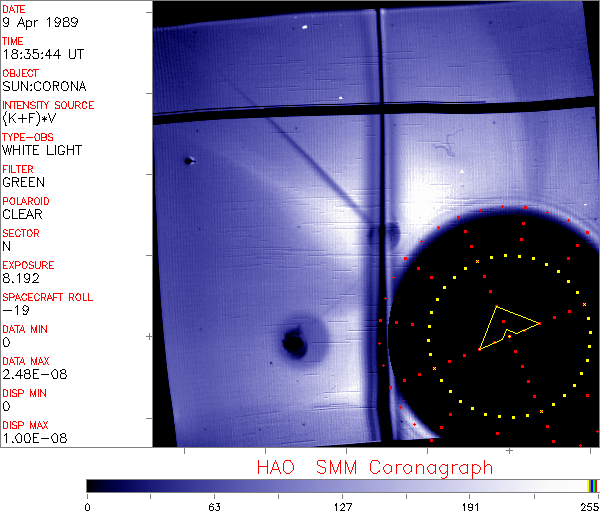Select the spacecraft roll value -19
The image size is (600, 512).
[x=13, y=310]
